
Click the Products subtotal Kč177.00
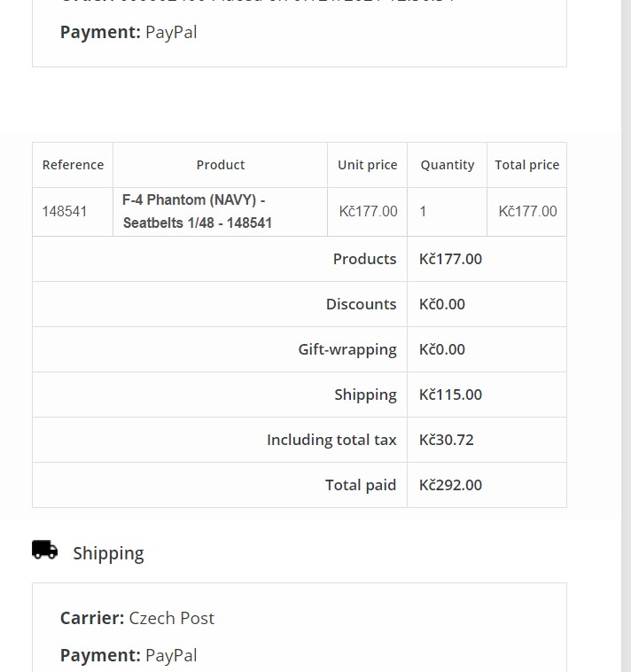[x=450, y=259]
